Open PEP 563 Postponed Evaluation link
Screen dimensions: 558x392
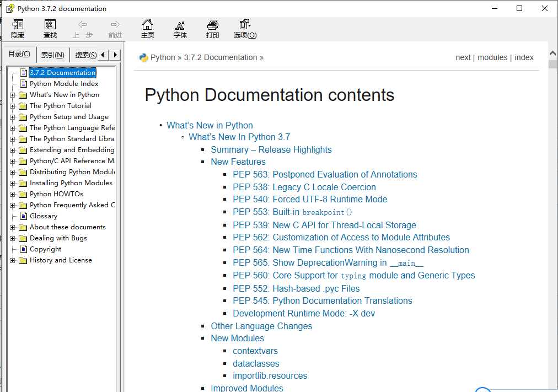point(325,175)
